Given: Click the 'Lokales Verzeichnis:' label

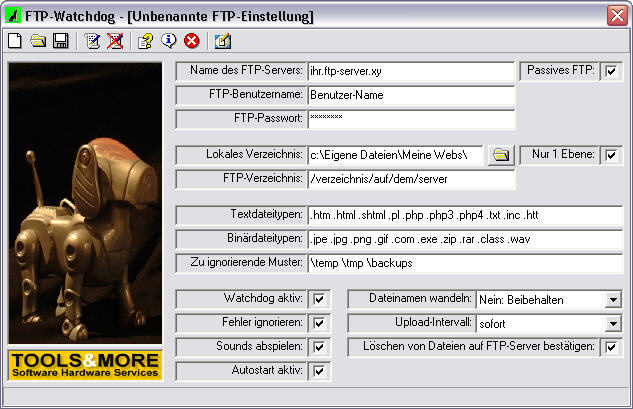Looking at the screenshot, I should [x=254, y=154].
